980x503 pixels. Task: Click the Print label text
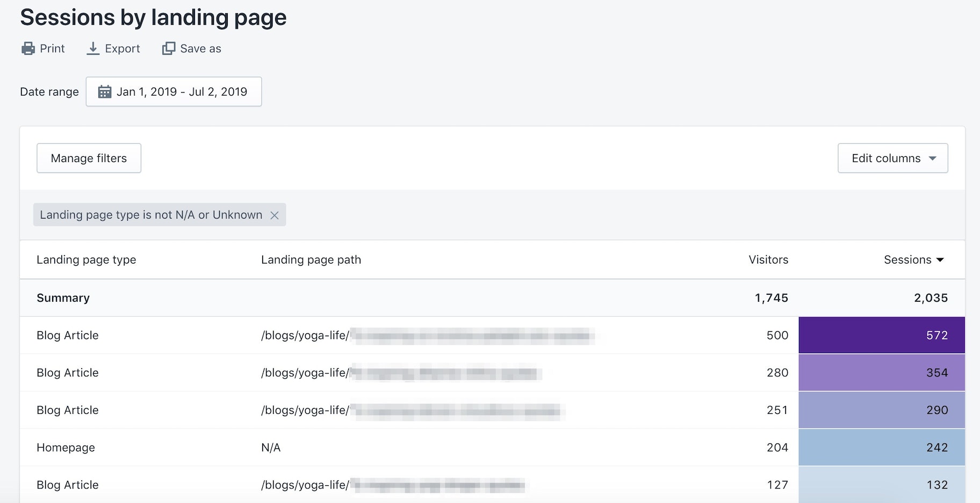[52, 49]
